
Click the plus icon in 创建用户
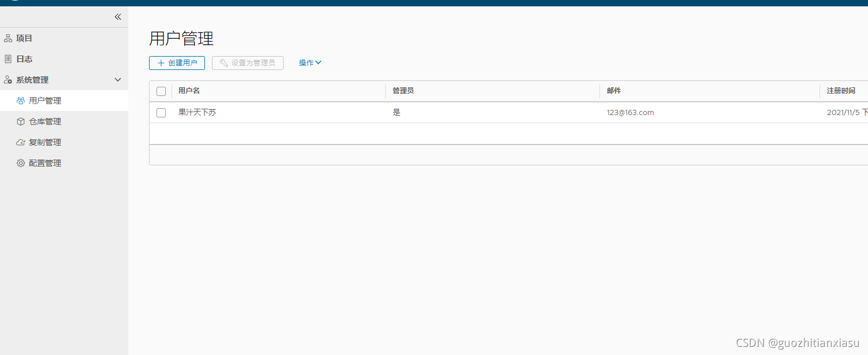point(161,63)
